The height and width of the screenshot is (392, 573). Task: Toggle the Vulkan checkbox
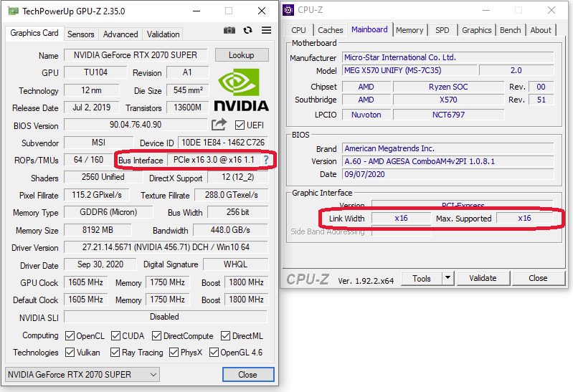70,352
